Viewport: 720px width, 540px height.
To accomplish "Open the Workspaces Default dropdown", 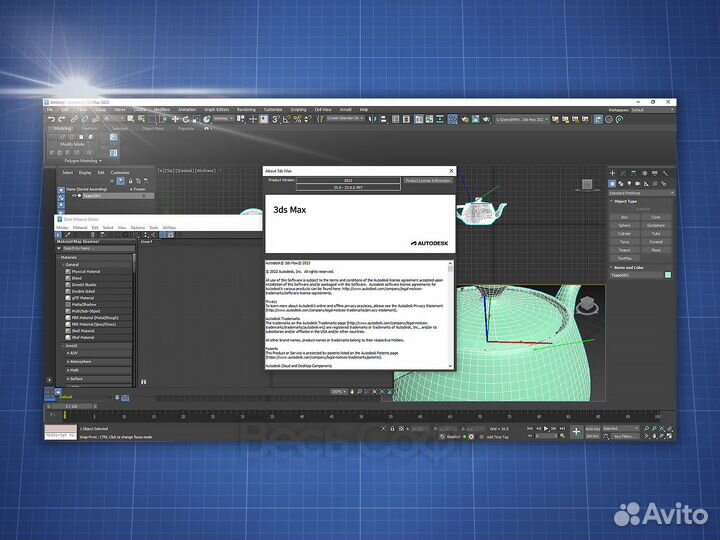I will tap(652, 110).
